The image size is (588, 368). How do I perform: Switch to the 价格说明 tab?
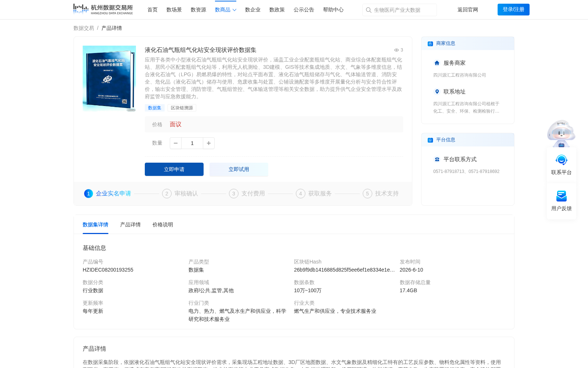click(x=163, y=224)
